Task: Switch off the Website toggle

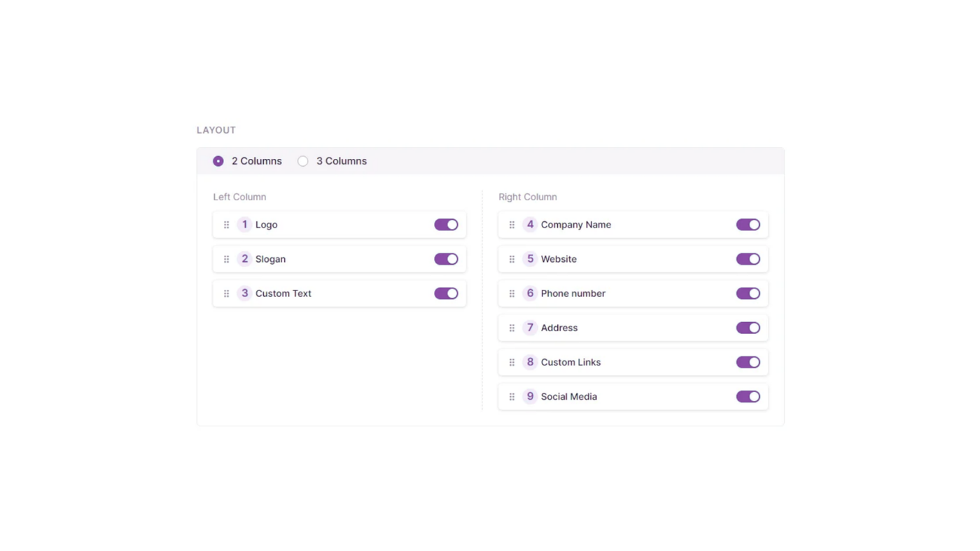Action: [x=748, y=259]
